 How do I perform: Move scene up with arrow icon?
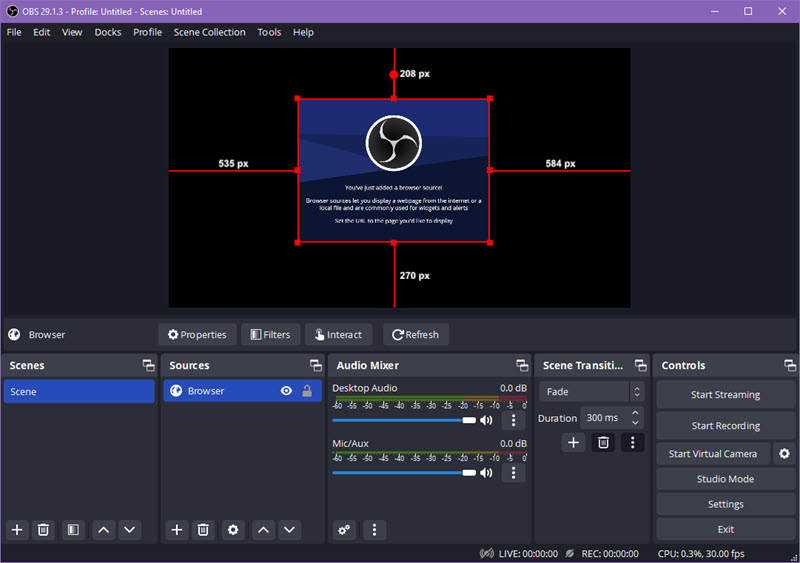pos(104,530)
